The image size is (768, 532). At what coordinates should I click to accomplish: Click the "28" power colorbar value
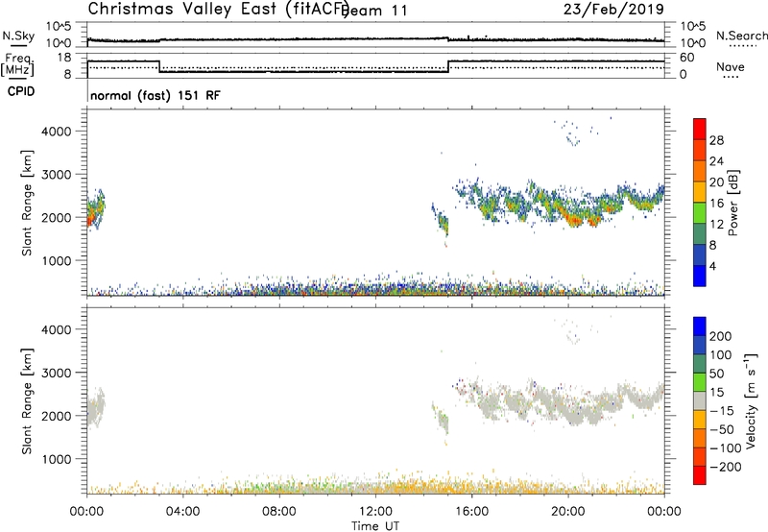pyautogui.click(x=716, y=140)
